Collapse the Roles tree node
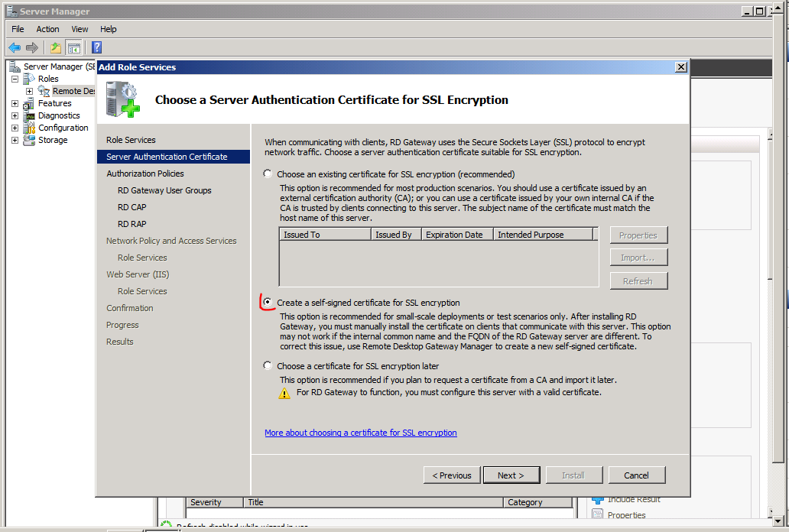Image resolution: width=789 pixels, height=532 pixels. click(x=15, y=79)
